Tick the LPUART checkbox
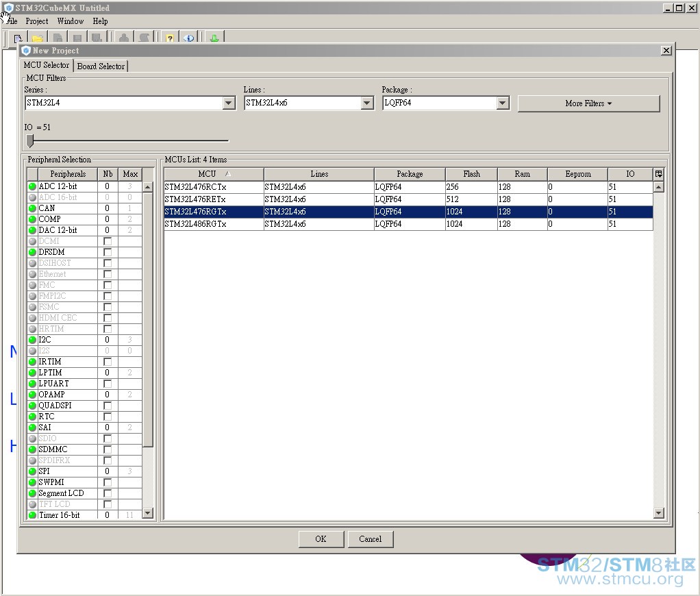 coord(107,384)
